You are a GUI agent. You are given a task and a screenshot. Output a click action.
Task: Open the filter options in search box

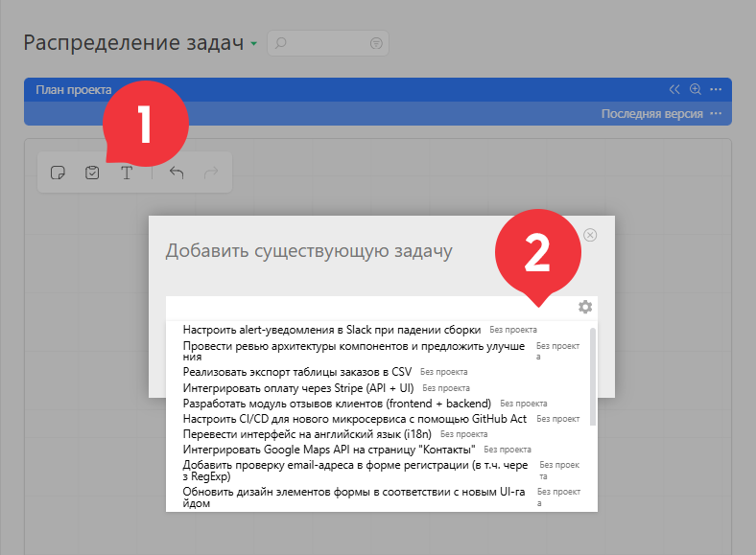[x=376, y=43]
